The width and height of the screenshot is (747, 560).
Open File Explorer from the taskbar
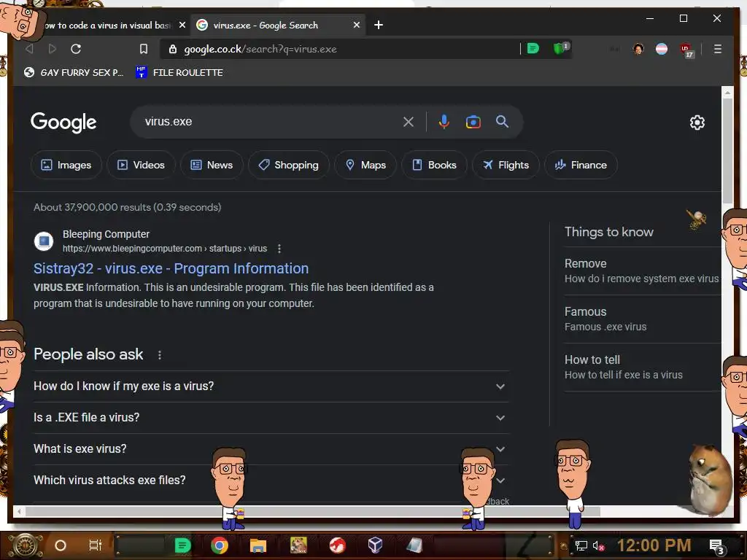(x=258, y=545)
